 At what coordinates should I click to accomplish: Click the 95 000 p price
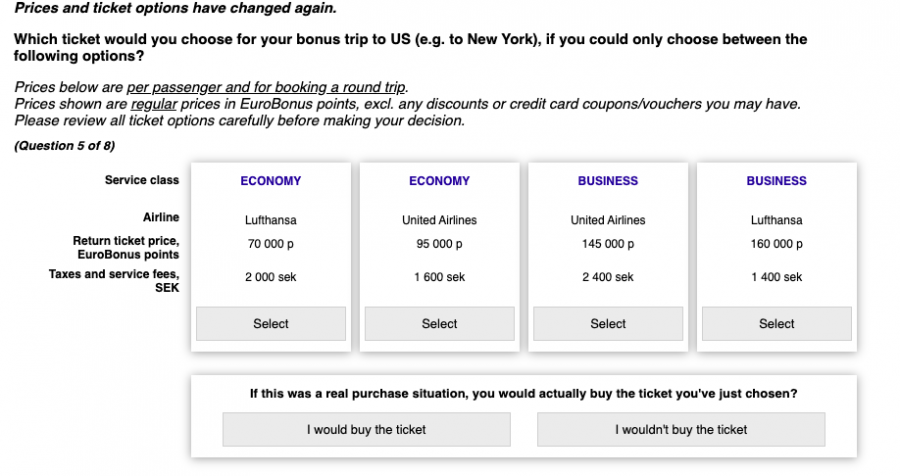click(x=439, y=244)
